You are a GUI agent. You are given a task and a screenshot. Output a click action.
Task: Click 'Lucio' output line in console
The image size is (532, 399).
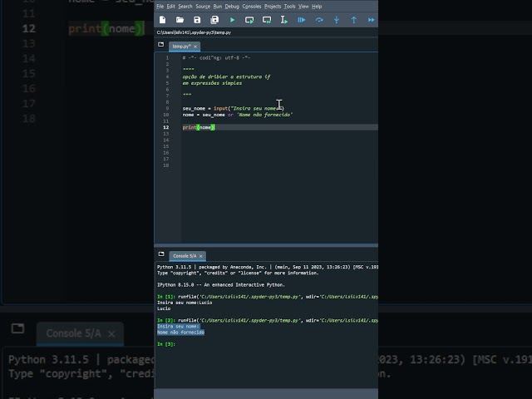[164, 308]
